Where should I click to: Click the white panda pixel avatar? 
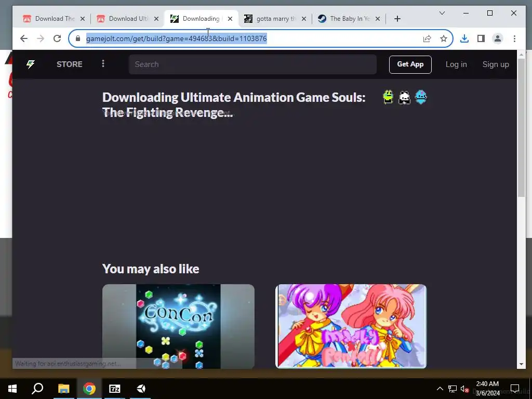point(404,98)
